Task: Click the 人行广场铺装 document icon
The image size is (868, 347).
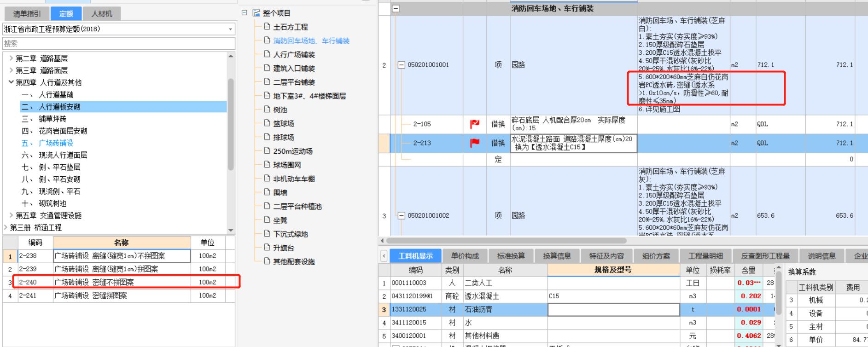Action: 267,54
